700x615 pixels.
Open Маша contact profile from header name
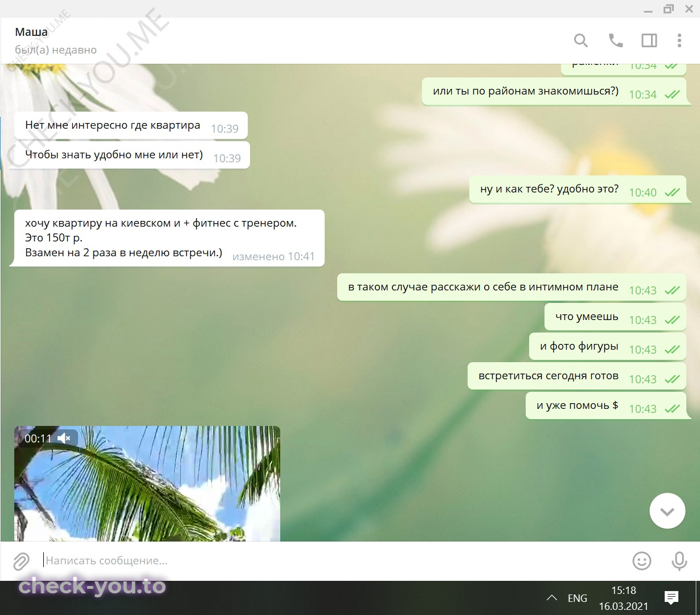[31, 32]
